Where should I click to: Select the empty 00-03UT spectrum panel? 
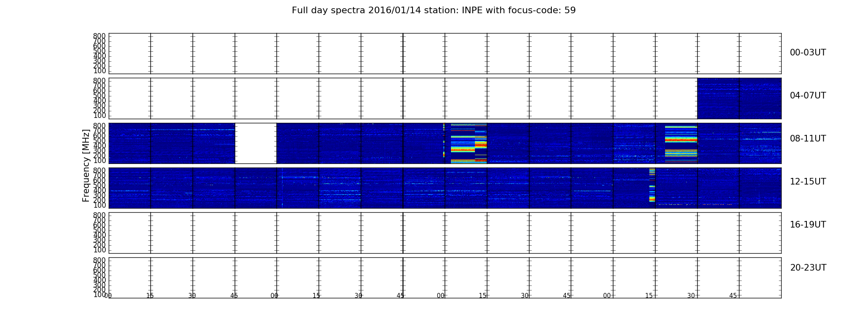pyautogui.click(x=445, y=53)
